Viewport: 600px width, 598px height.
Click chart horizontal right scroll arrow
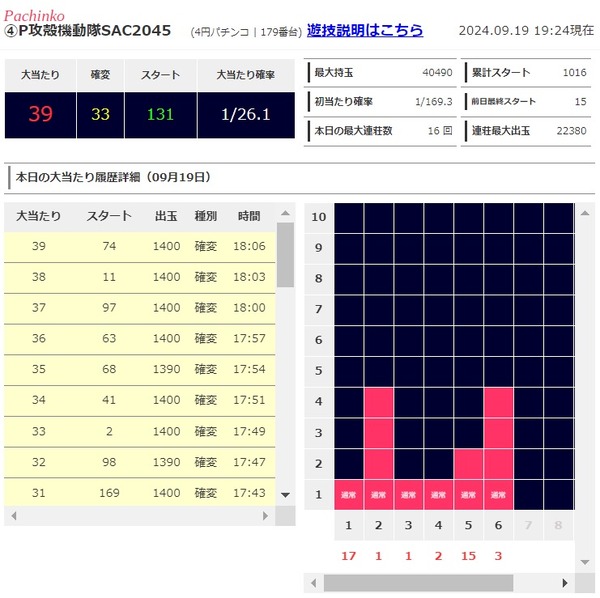tap(565, 583)
